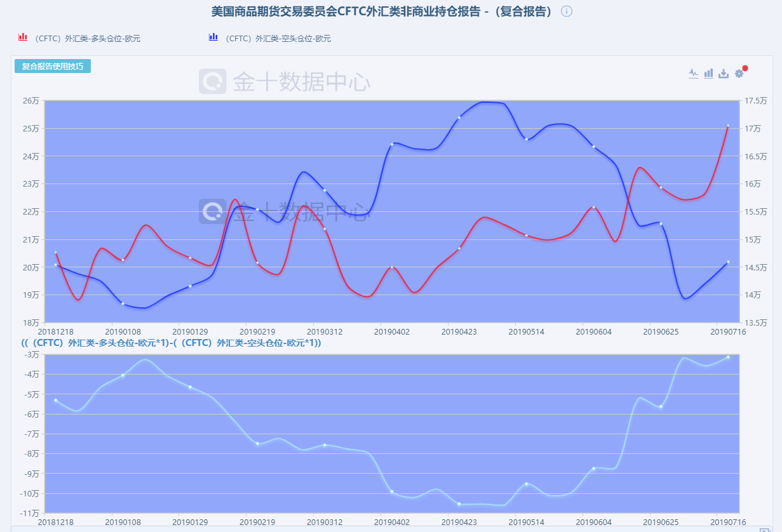Click lower chart point at 20190423
782x532 pixels.
(x=459, y=504)
